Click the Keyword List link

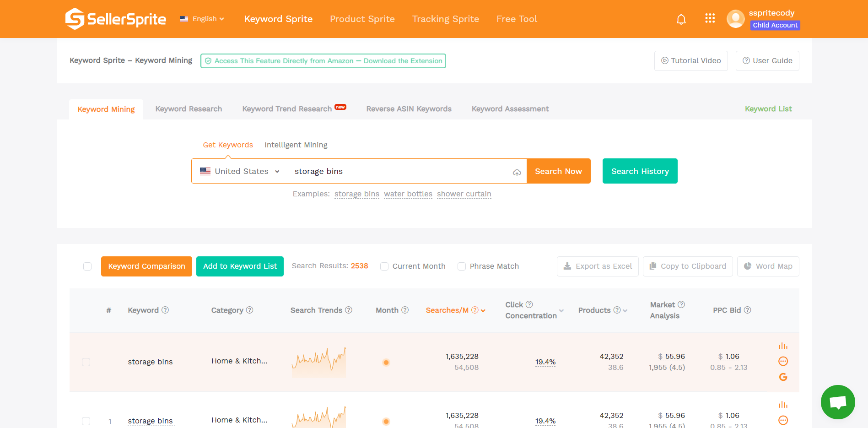768,109
